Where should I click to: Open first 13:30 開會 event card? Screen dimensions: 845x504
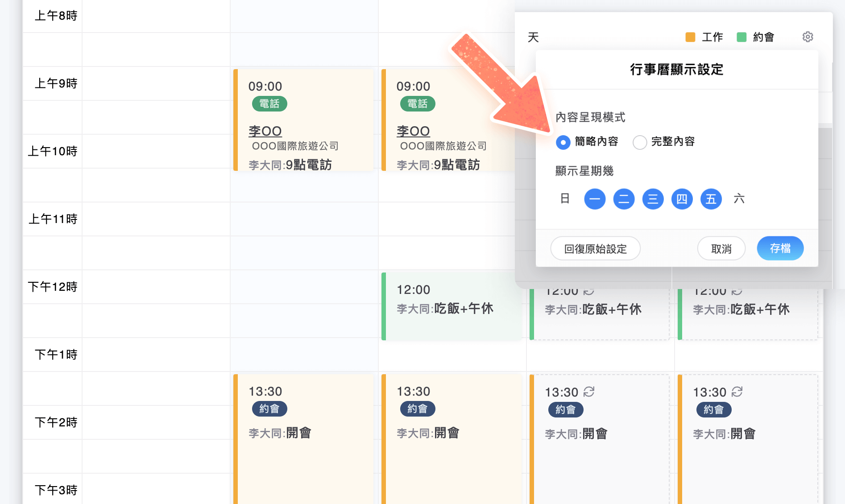tap(303, 439)
